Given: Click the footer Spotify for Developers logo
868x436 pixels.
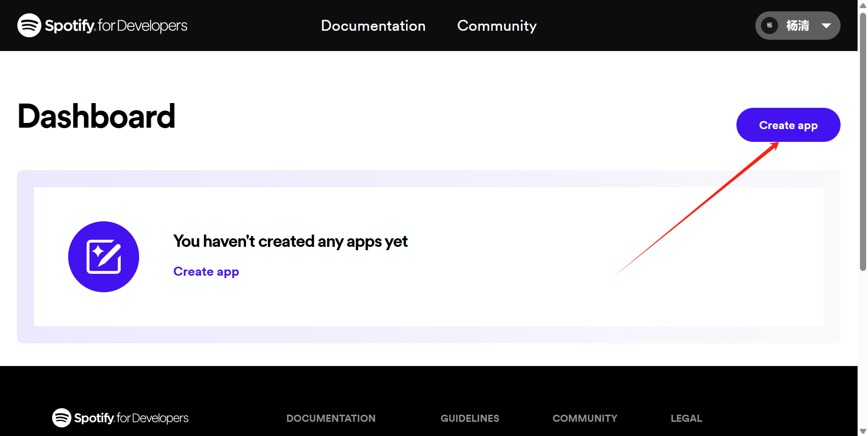Looking at the screenshot, I should pos(120,418).
